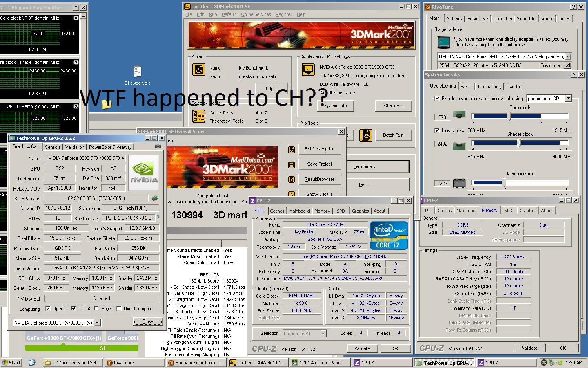Screen dimensions: 588x368
Task: Click the Batch Run icon in Pro Tools
Action: click(366, 135)
